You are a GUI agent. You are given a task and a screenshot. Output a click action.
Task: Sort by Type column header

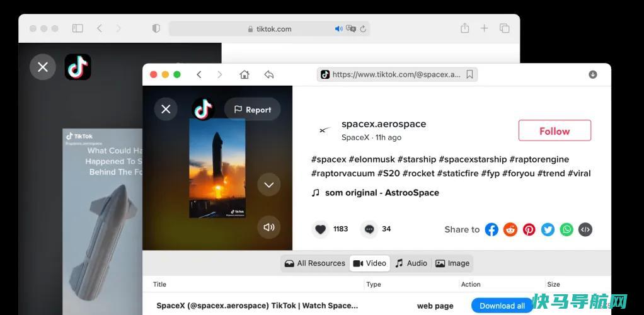(374, 284)
